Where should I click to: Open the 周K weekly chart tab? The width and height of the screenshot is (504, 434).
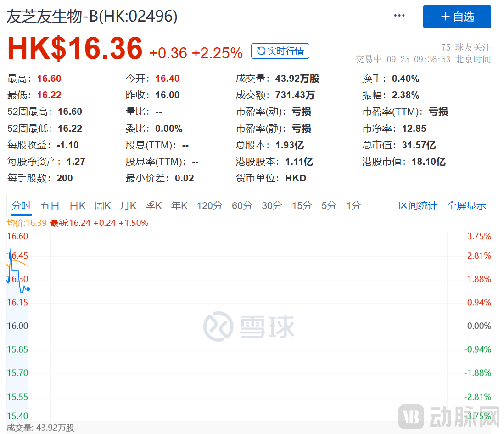click(102, 206)
